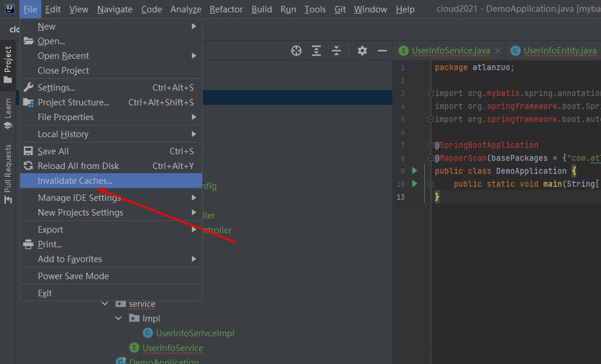Select Invalidate Caches menu entry
Screen dimensions: 601x364
pyautogui.click(x=75, y=181)
